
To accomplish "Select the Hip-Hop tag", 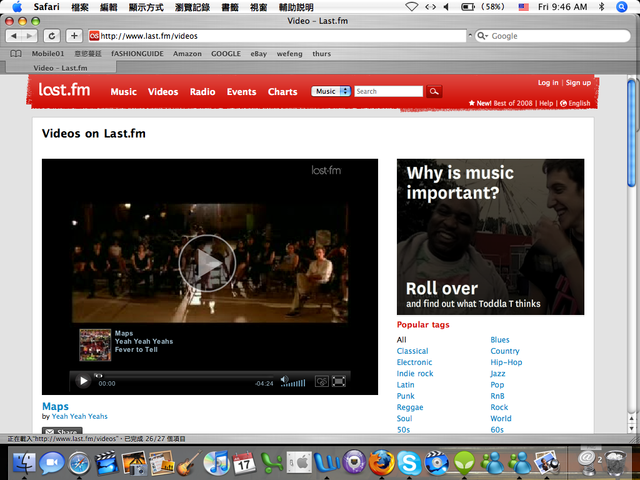I will 506,362.
